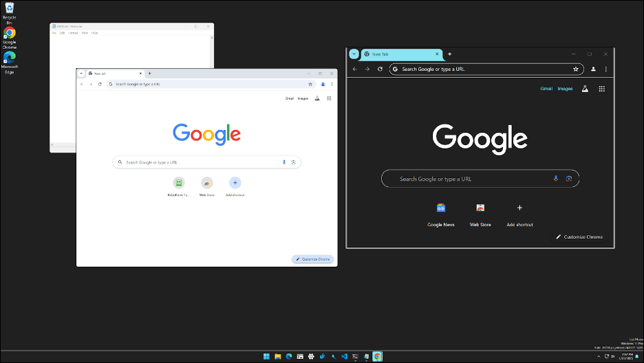
Task: Go forward in light Chrome window
Action: [91, 84]
